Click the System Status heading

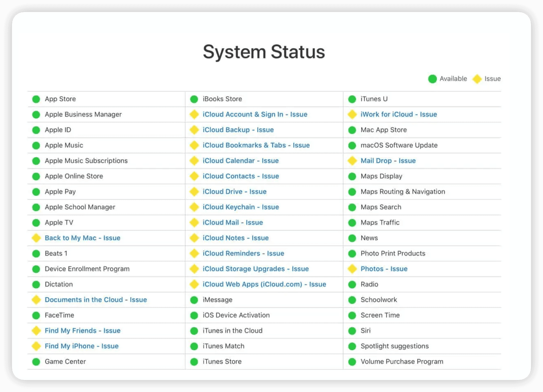264,52
